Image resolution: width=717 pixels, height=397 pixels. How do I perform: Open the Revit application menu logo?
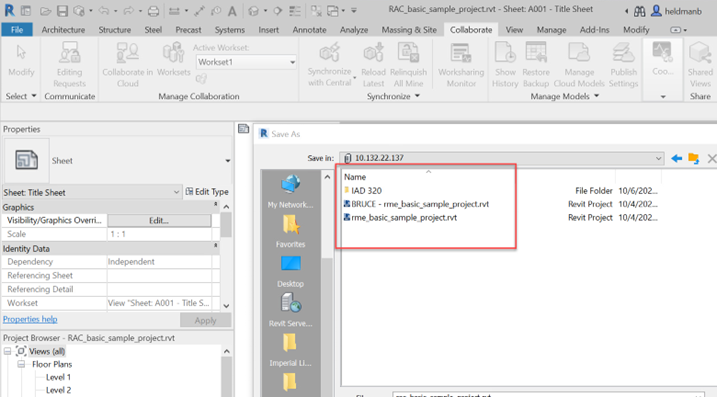[x=9, y=11]
